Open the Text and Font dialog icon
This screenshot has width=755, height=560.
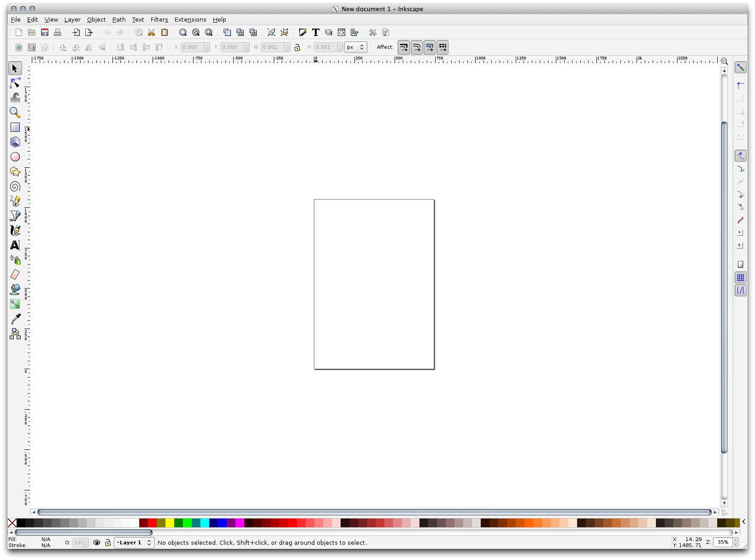click(x=316, y=32)
